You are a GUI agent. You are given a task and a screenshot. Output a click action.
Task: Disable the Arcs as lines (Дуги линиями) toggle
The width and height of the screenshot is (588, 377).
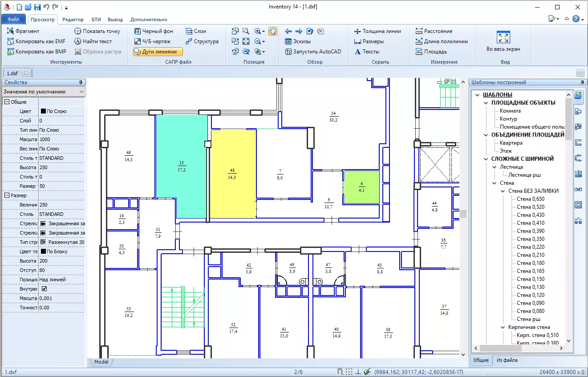coord(158,52)
